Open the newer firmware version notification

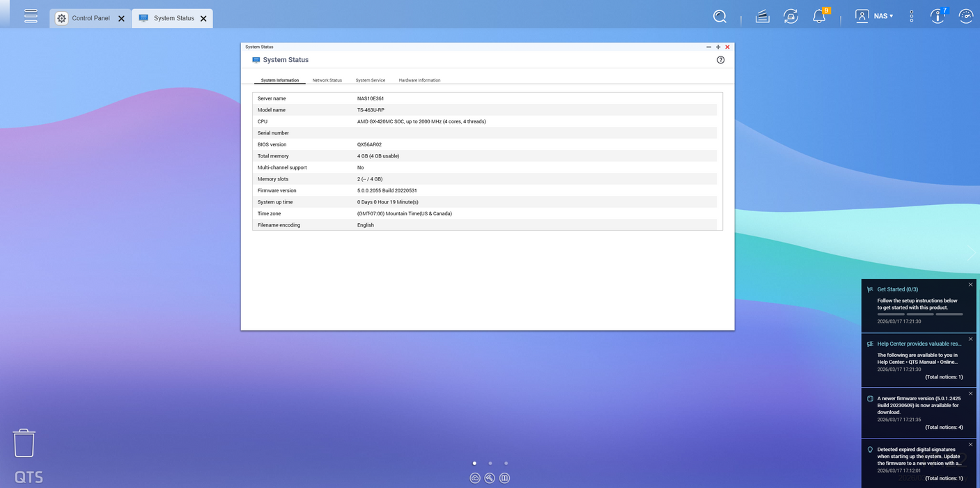click(919, 405)
